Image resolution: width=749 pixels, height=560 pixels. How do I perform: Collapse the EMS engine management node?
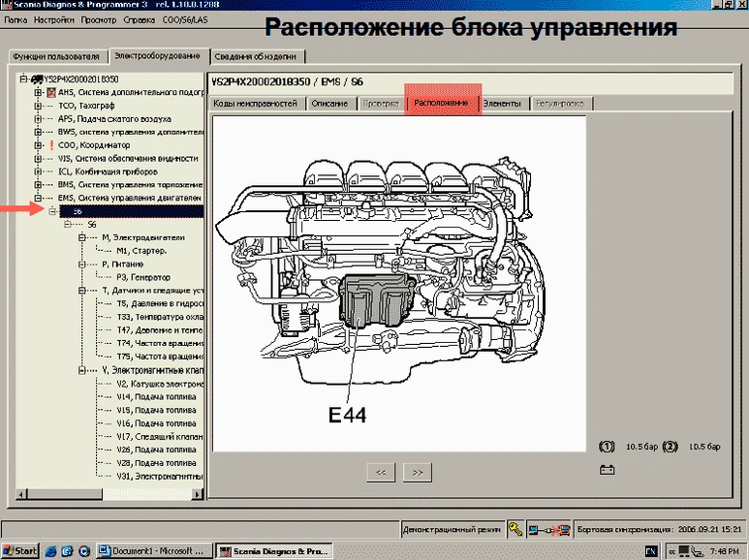point(39,198)
